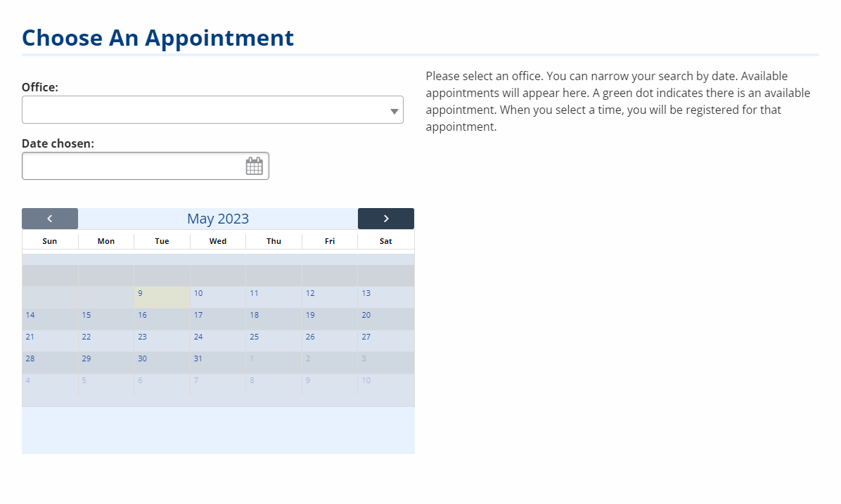Advance to next month arrow
Viewport: 841px width, 504px height.
[x=385, y=219]
